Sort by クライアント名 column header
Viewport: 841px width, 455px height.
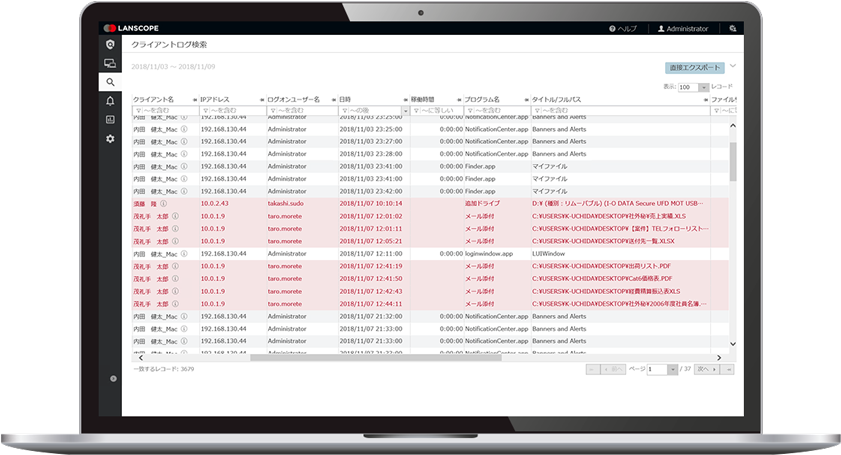click(x=153, y=100)
